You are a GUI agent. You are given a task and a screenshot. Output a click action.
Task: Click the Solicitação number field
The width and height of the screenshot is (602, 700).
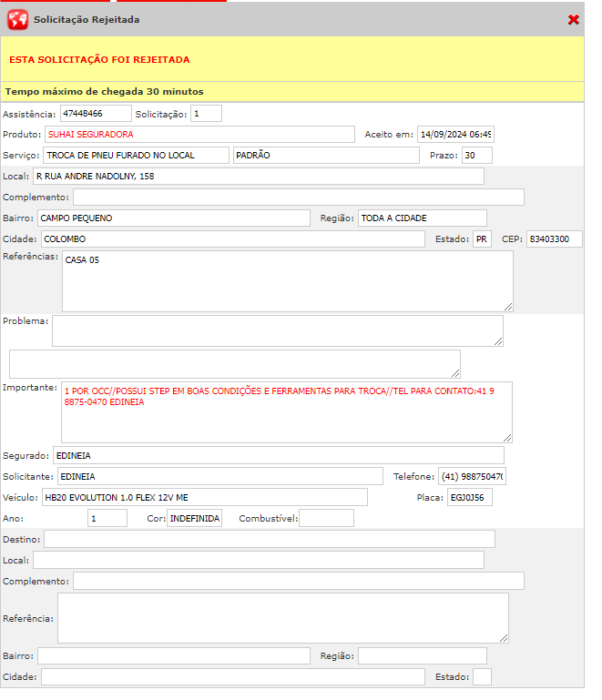[x=206, y=114]
